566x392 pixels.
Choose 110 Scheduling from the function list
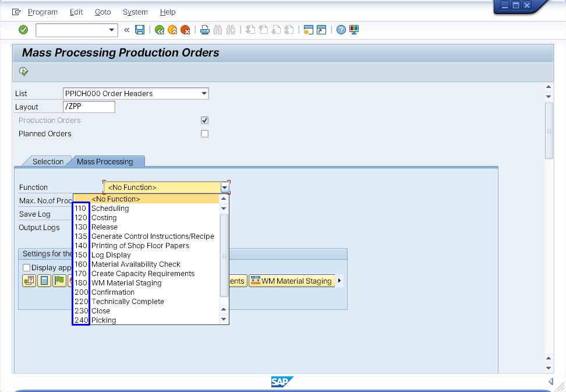(x=146, y=209)
